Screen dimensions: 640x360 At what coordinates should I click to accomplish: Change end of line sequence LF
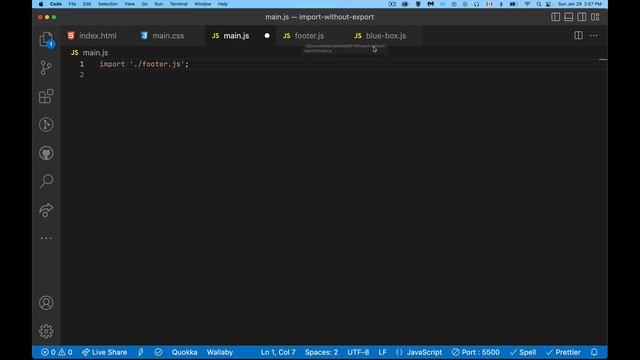coord(382,352)
